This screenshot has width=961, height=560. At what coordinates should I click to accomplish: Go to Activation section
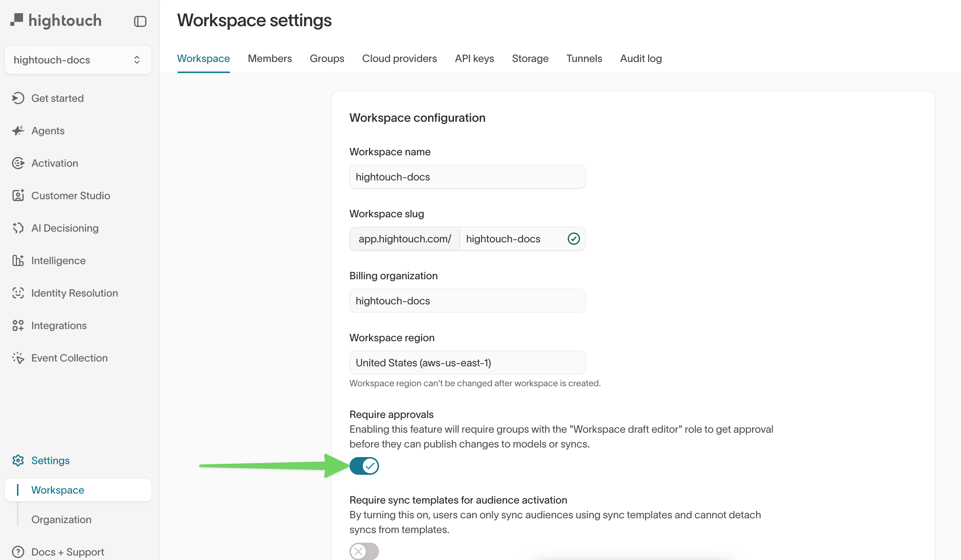tap(55, 163)
